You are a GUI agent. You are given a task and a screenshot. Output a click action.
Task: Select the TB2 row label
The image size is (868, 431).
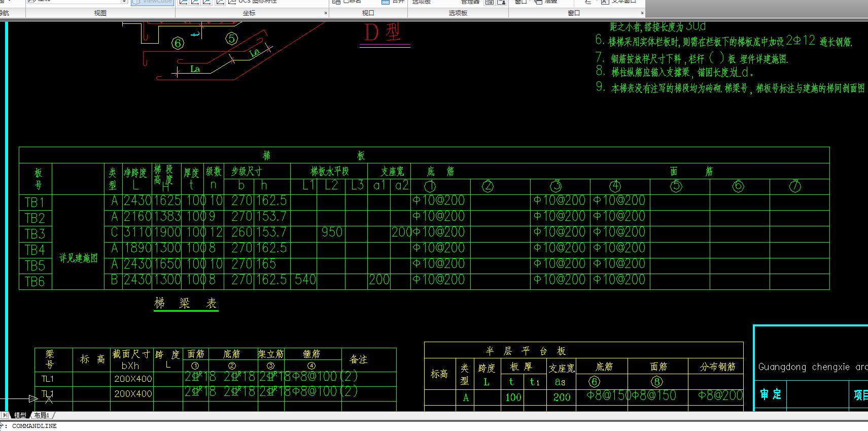[34, 218]
